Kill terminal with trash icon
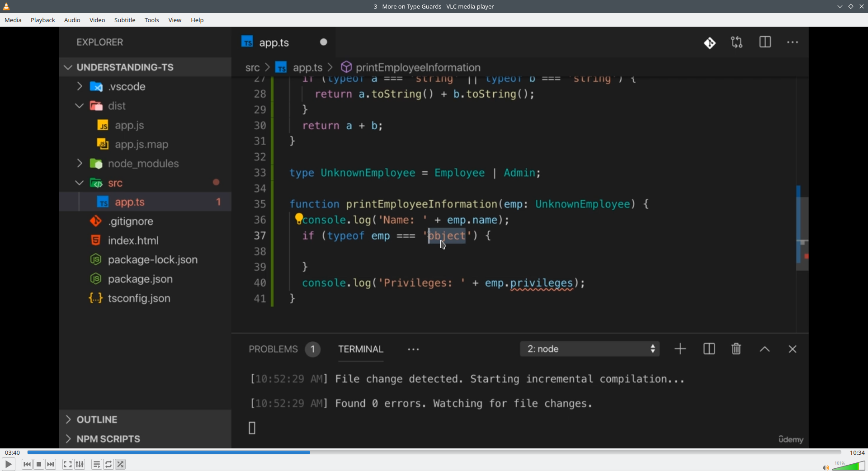 point(736,349)
